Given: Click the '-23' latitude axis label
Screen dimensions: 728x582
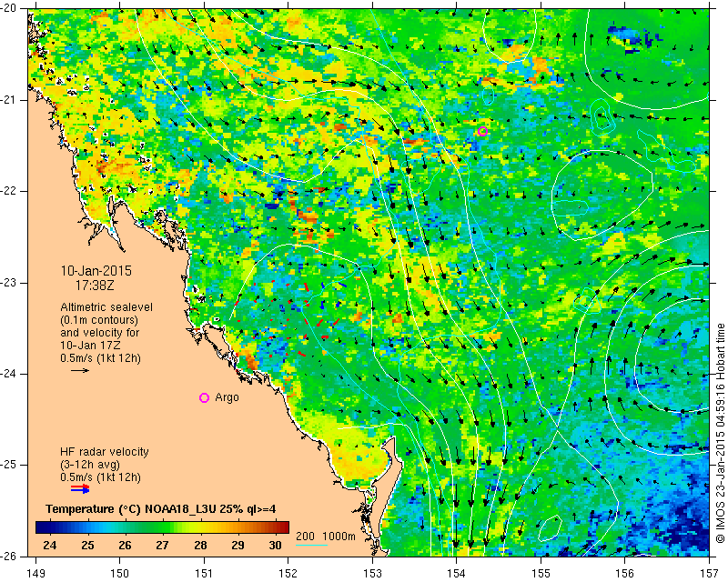Looking at the screenshot, I should (x=8, y=283).
